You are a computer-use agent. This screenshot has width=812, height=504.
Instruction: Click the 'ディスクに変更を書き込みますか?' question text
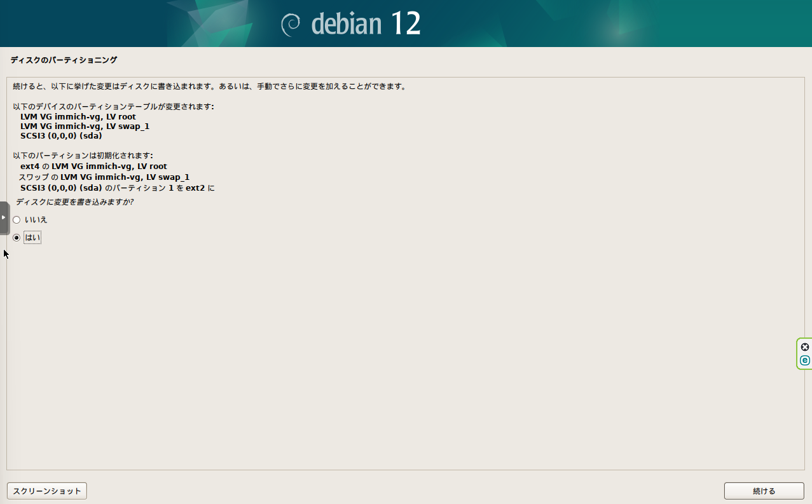tap(74, 202)
